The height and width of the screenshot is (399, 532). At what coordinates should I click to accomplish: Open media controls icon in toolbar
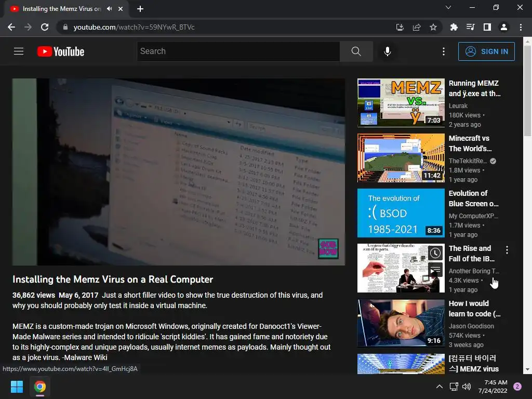pos(470,27)
